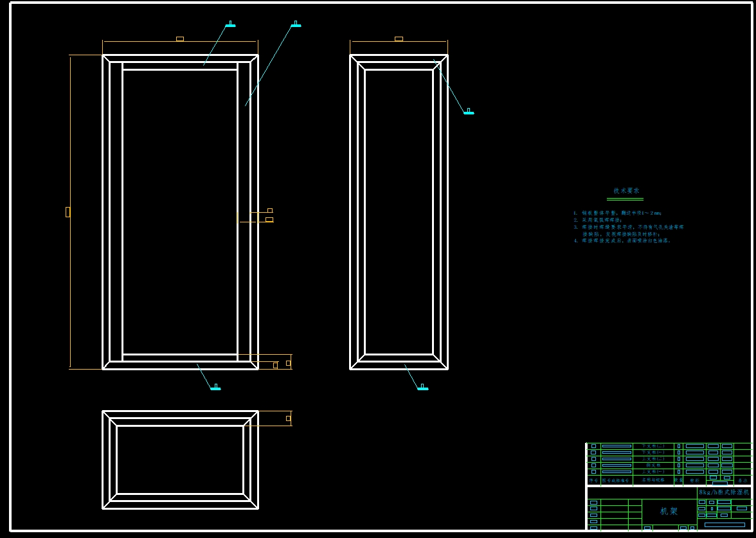Viewport: 756px width, 538px height.
Task: Select technical note 4 about 喷涂白色油漆
Action: (622, 240)
